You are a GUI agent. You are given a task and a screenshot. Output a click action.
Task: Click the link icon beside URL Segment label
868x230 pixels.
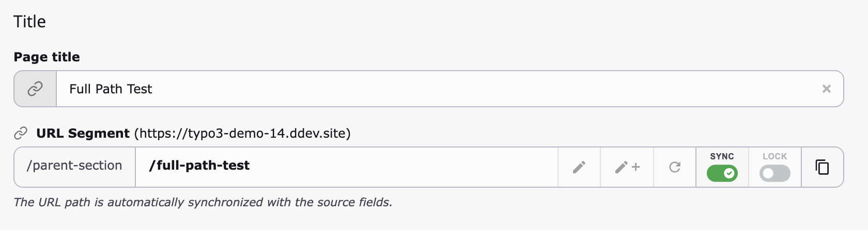click(21, 134)
